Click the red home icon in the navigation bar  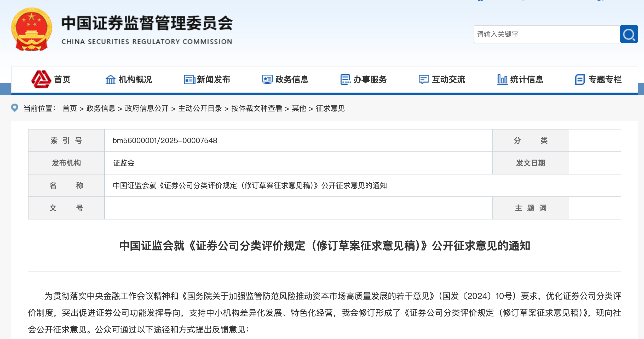pyautogui.click(x=41, y=79)
